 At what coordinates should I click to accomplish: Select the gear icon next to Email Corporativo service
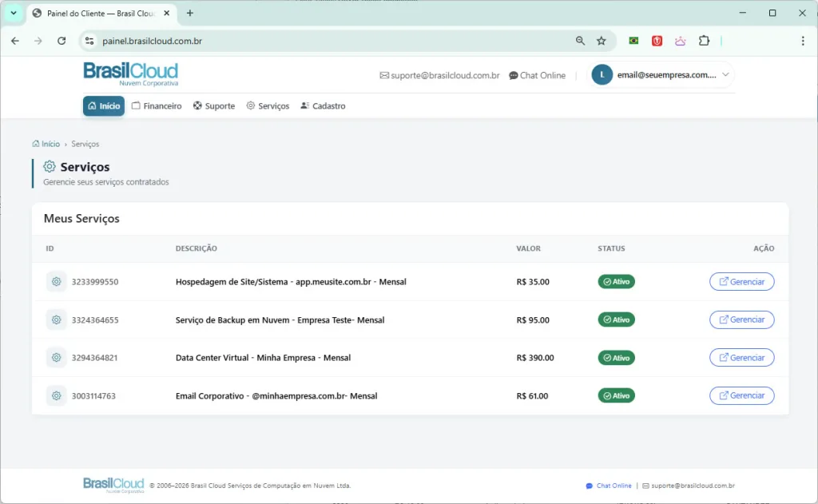click(56, 395)
